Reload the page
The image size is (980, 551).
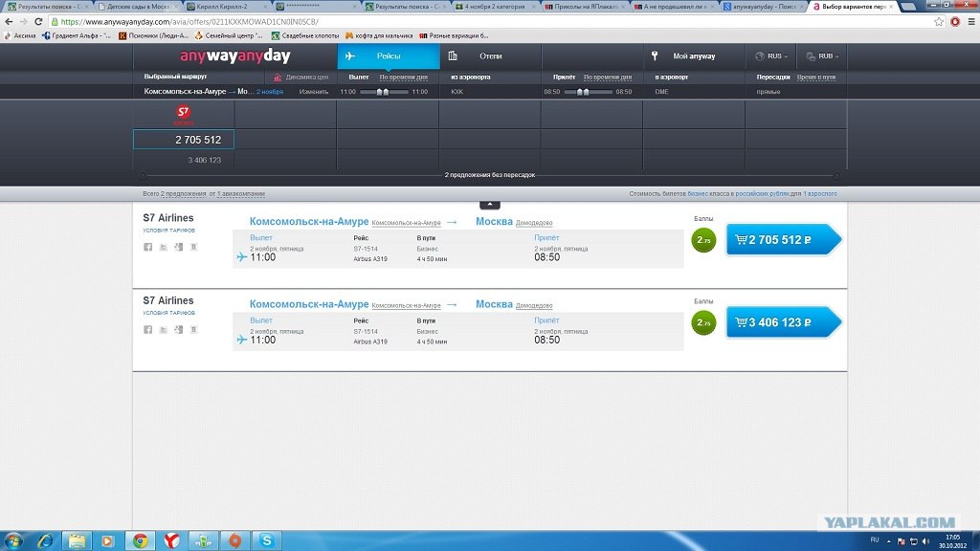pyautogui.click(x=38, y=21)
